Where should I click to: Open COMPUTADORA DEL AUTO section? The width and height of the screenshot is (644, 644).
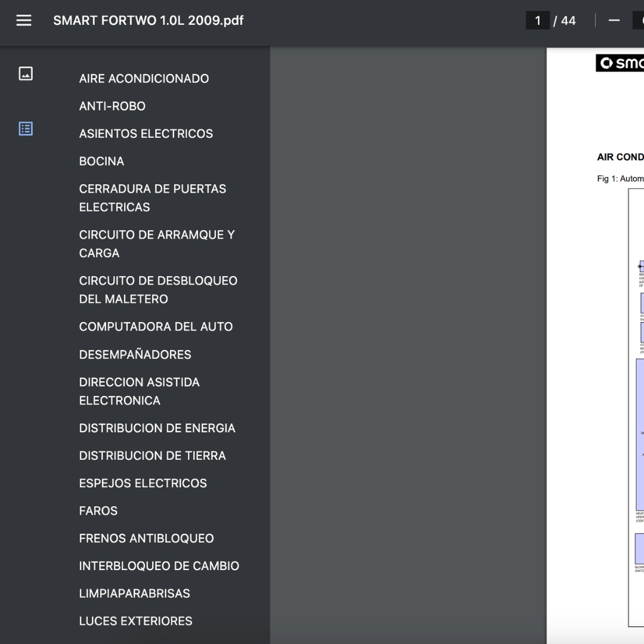point(156,327)
